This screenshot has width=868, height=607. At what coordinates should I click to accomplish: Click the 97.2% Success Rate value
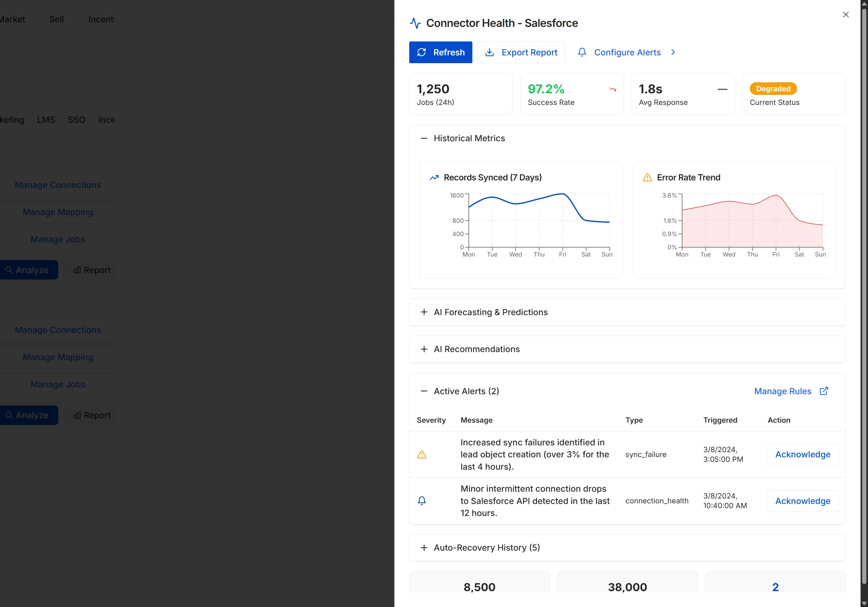546,89
